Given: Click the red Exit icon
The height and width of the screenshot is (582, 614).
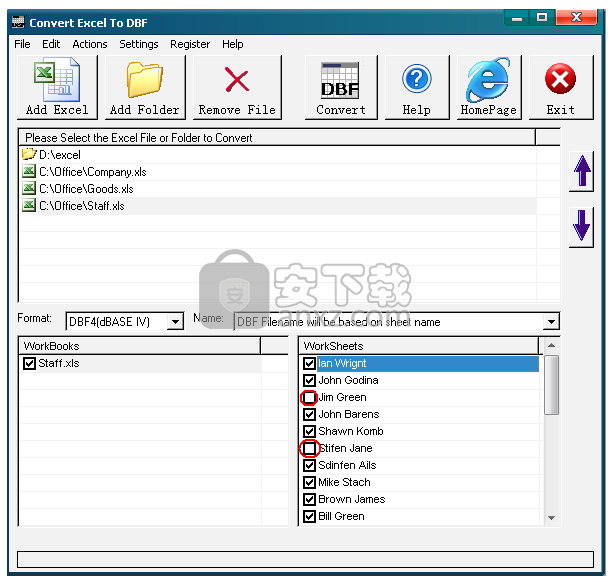Looking at the screenshot, I should point(561,87).
